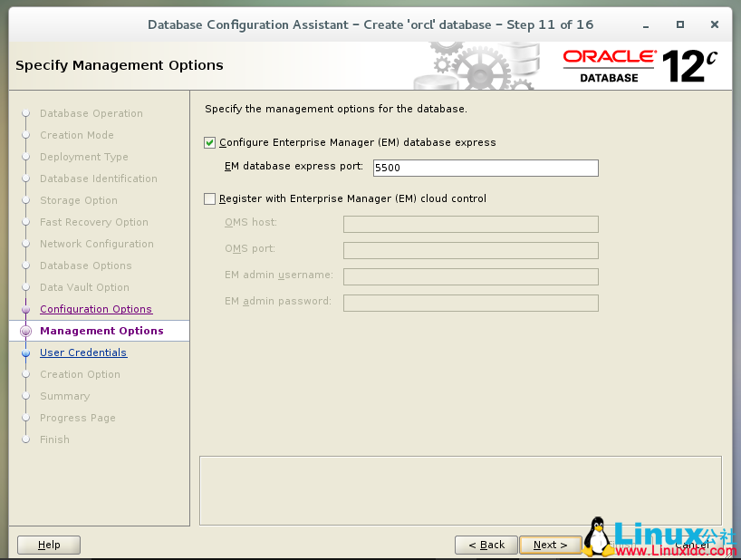741x560 pixels.
Task: Open the Configuration Options step
Action: (95, 309)
